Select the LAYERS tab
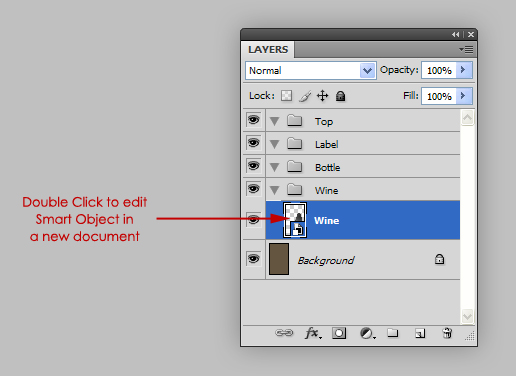Viewport: 516px width, 376px height. click(x=268, y=50)
